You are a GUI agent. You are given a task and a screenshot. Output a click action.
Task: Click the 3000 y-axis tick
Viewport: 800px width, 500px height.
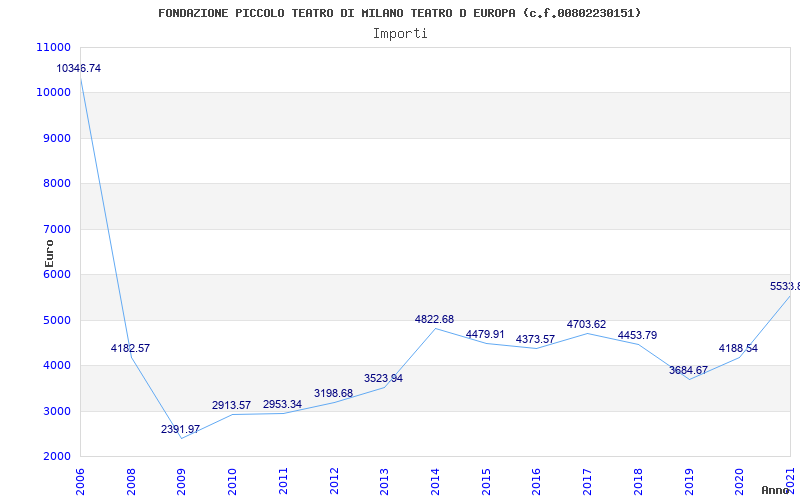(x=55, y=412)
